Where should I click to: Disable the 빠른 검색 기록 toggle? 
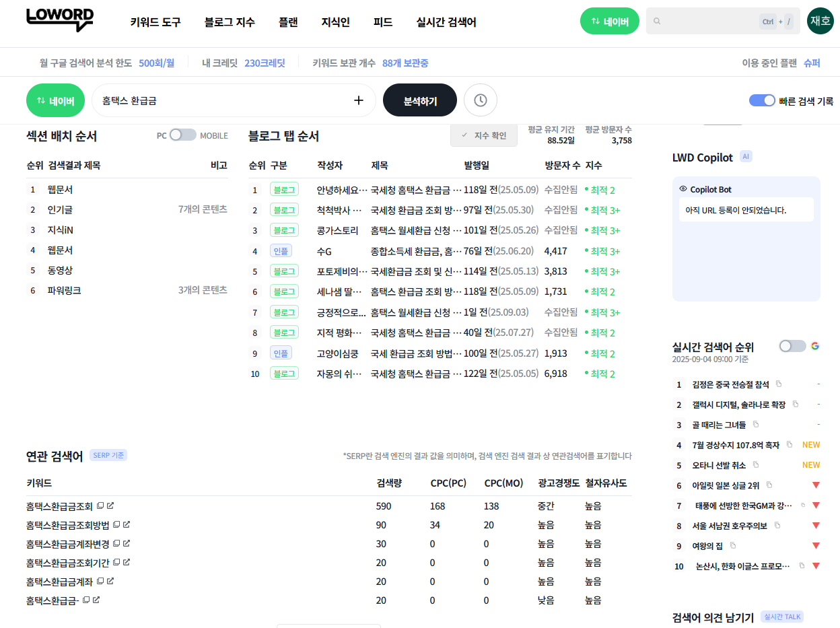pyautogui.click(x=763, y=100)
